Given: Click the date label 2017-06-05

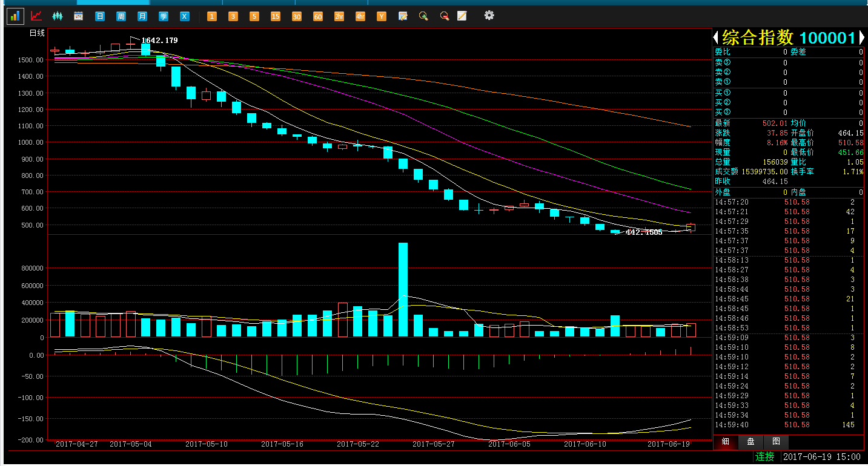Looking at the screenshot, I should 509,444.
